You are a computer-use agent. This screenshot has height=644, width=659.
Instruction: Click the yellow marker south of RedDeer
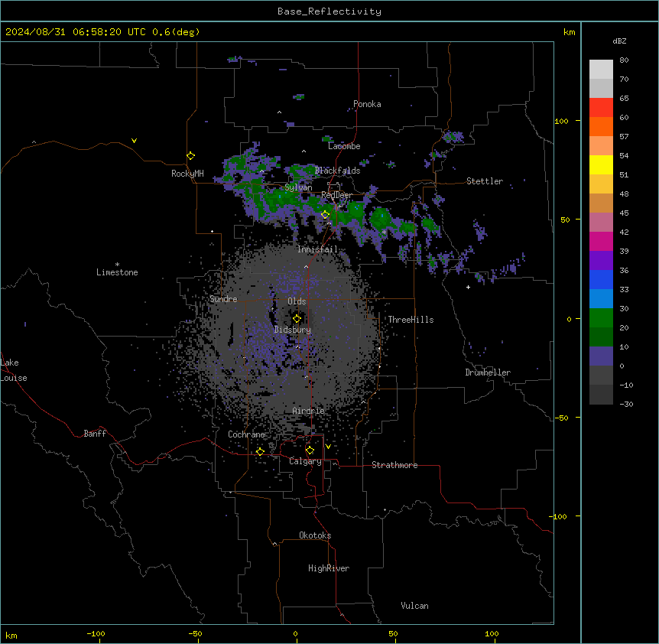tap(325, 215)
